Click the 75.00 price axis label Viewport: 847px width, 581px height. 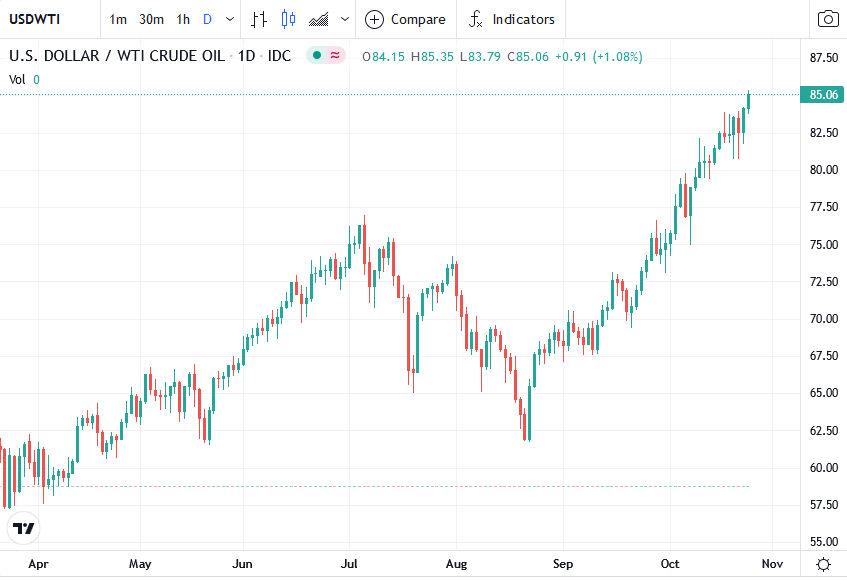824,245
